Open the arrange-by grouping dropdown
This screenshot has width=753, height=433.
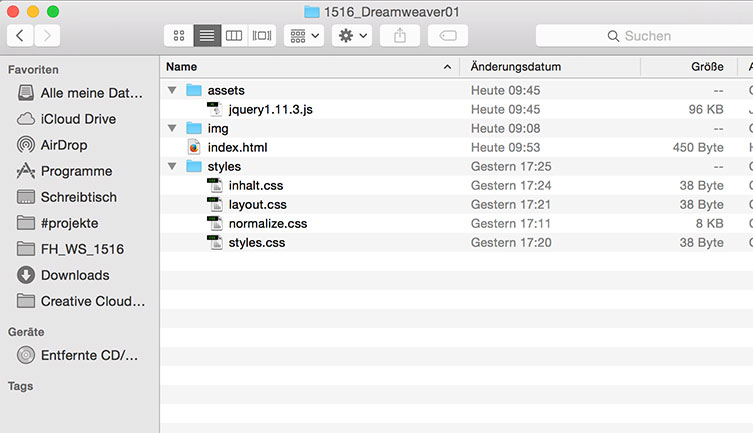[x=303, y=35]
